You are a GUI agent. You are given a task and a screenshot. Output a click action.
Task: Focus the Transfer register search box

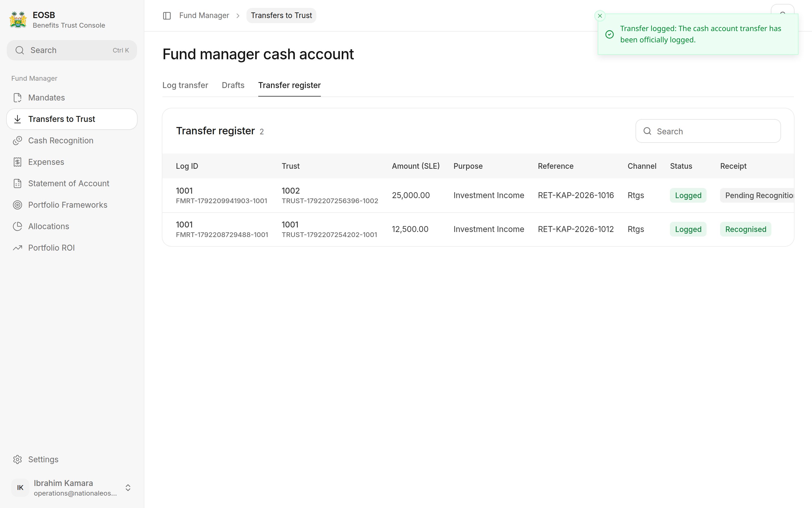pos(708,131)
